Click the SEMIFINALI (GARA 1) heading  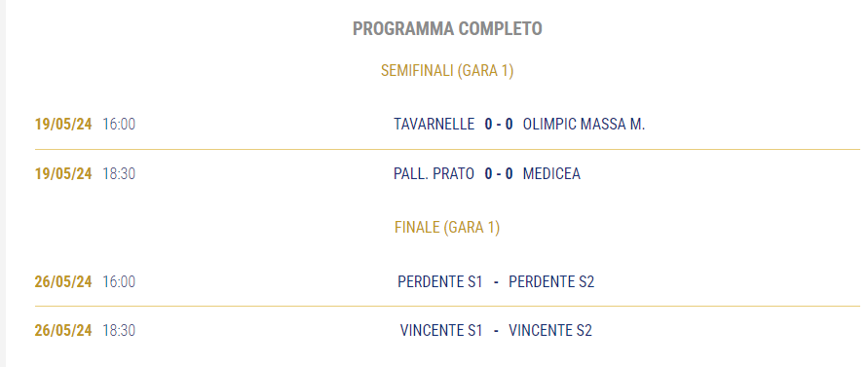point(447,71)
